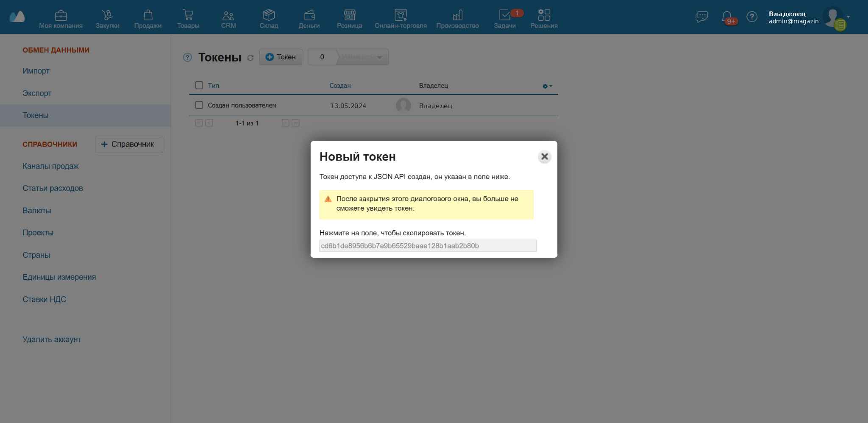The height and width of the screenshot is (423, 868).
Task: Open Статьи расходов reference
Action: (x=53, y=188)
